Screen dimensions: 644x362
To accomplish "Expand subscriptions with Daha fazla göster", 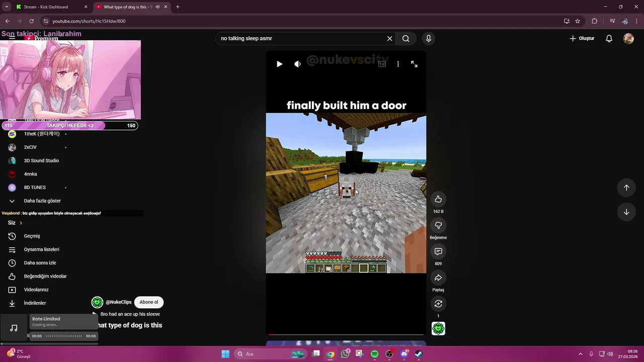I will pos(42,201).
